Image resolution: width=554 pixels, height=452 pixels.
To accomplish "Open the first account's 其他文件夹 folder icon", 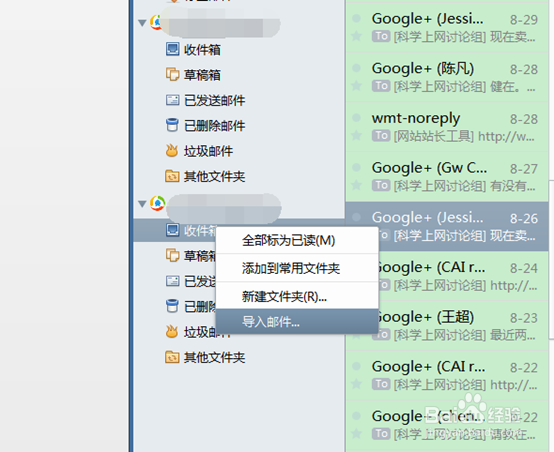I will pyautogui.click(x=172, y=176).
